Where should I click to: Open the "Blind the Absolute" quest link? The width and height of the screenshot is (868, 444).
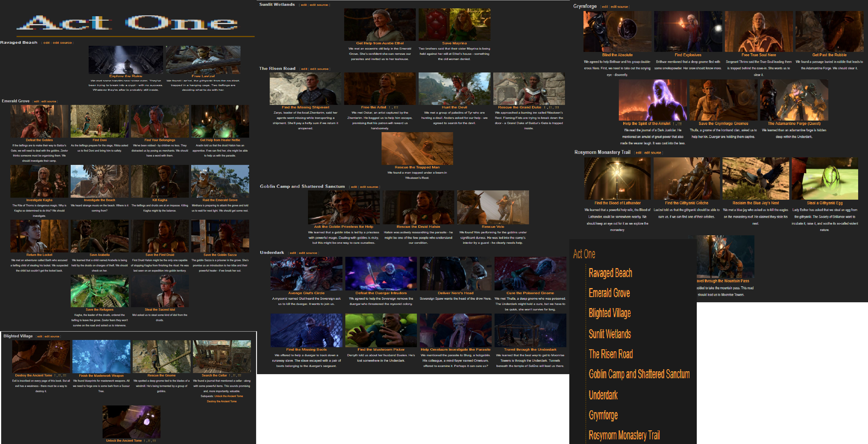pyautogui.click(x=617, y=55)
